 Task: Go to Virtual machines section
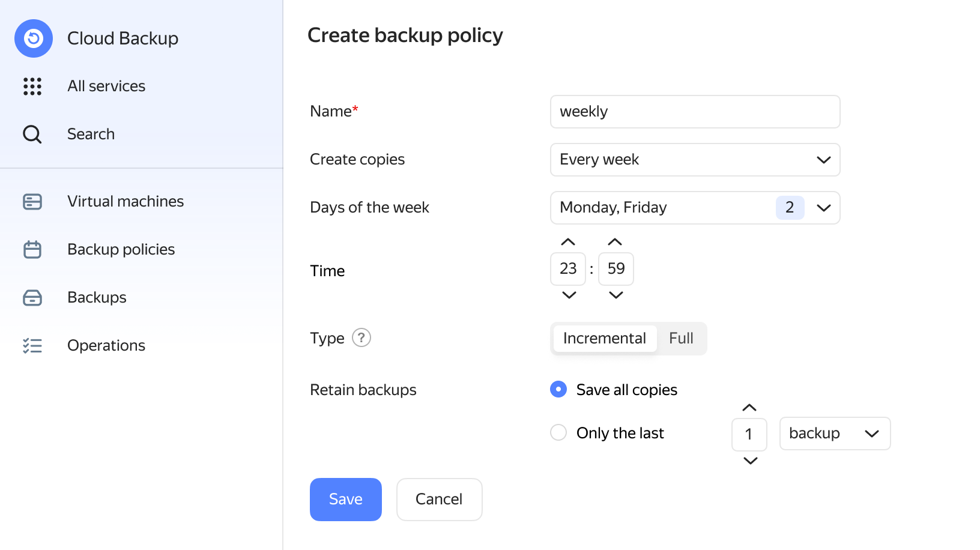pyautogui.click(x=126, y=202)
